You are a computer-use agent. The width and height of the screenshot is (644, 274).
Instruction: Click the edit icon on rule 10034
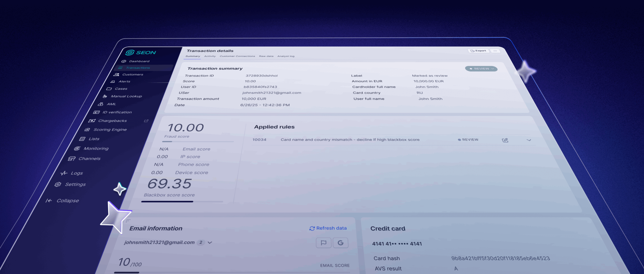coord(505,140)
